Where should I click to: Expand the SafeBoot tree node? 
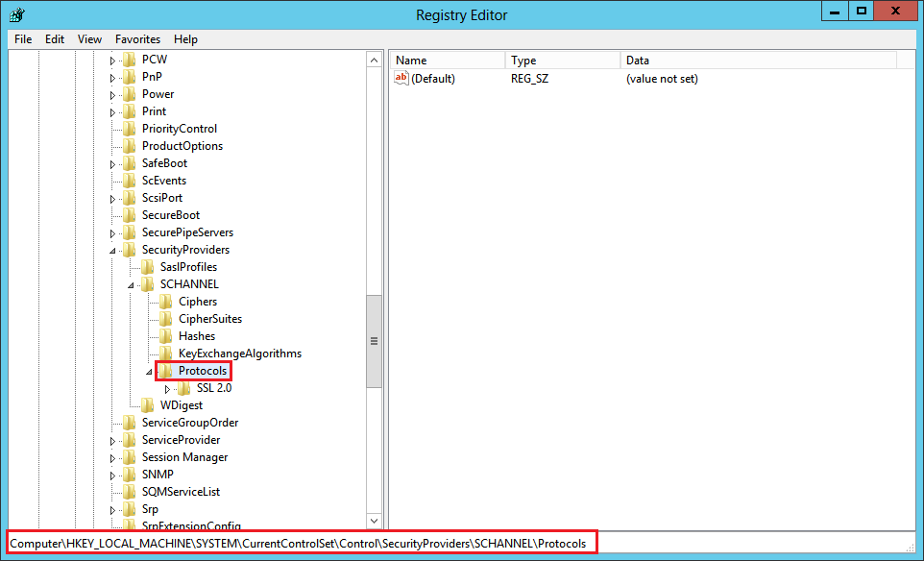[x=112, y=162]
